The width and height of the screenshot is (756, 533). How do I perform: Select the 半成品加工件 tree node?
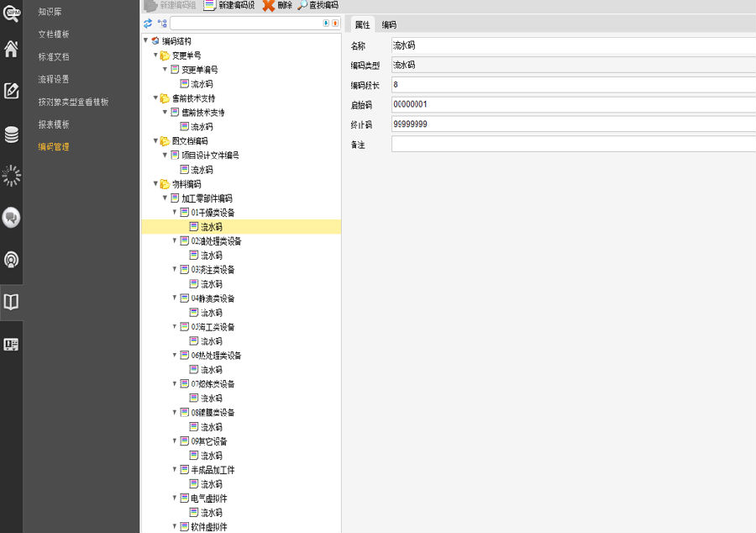213,470
